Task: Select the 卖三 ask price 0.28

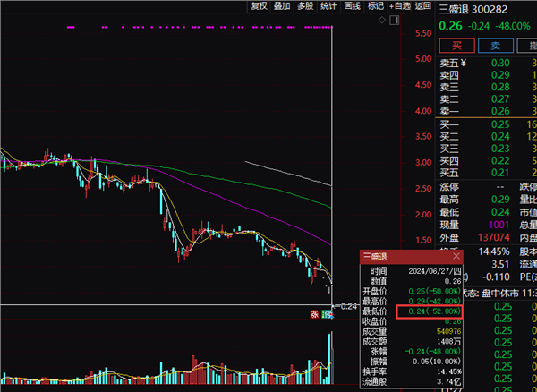Action: (500, 87)
